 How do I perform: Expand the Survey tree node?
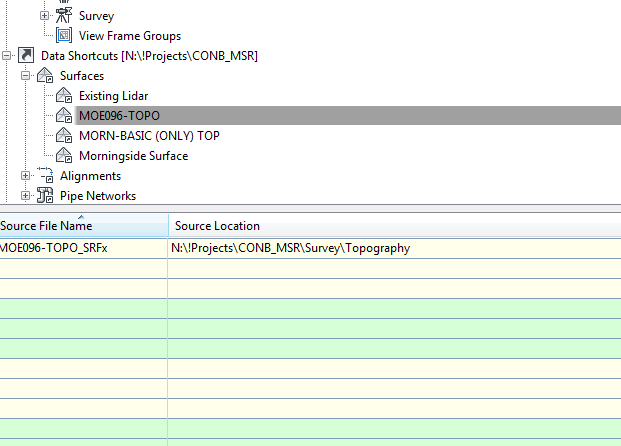tap(44, 15)
